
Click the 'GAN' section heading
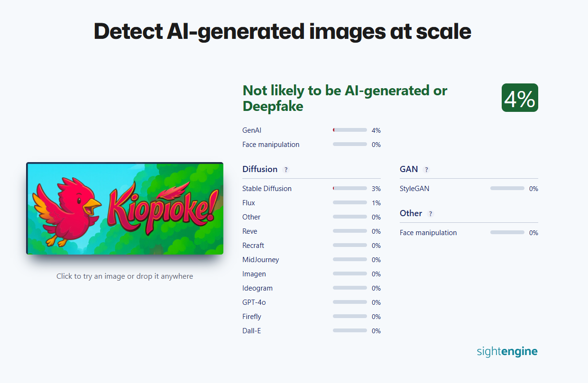pos(409,169)
